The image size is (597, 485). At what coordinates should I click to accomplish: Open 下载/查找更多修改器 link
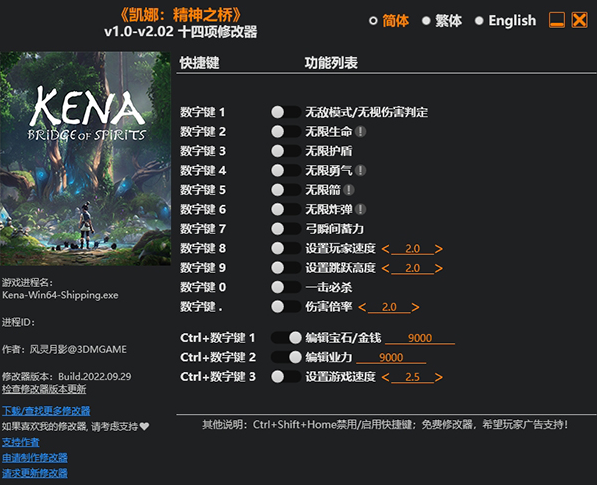click(46, 411)
